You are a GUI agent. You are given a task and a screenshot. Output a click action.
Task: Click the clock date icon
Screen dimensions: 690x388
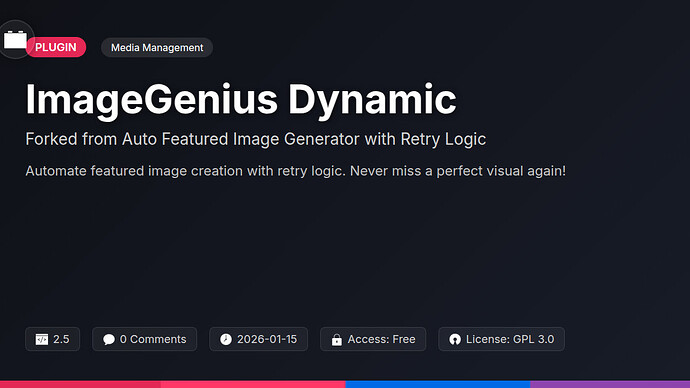coord(226,339)
